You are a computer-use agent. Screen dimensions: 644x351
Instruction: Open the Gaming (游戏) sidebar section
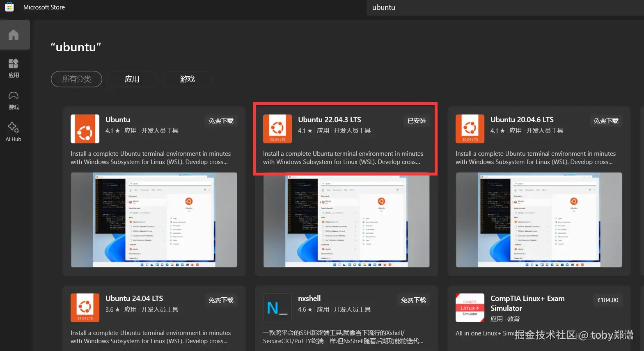(14, 100)
